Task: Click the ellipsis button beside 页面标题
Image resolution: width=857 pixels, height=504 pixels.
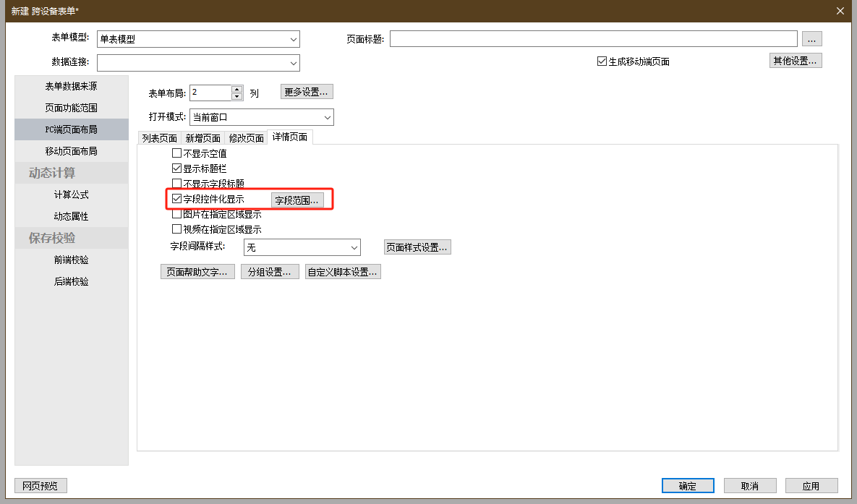Action: coord(811,39)
